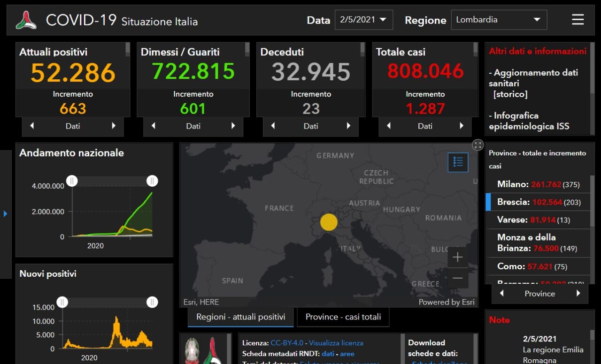Expand the left side panel arrow
The image size is (601, 364).
pyautogui.click(x=6, y=214)
